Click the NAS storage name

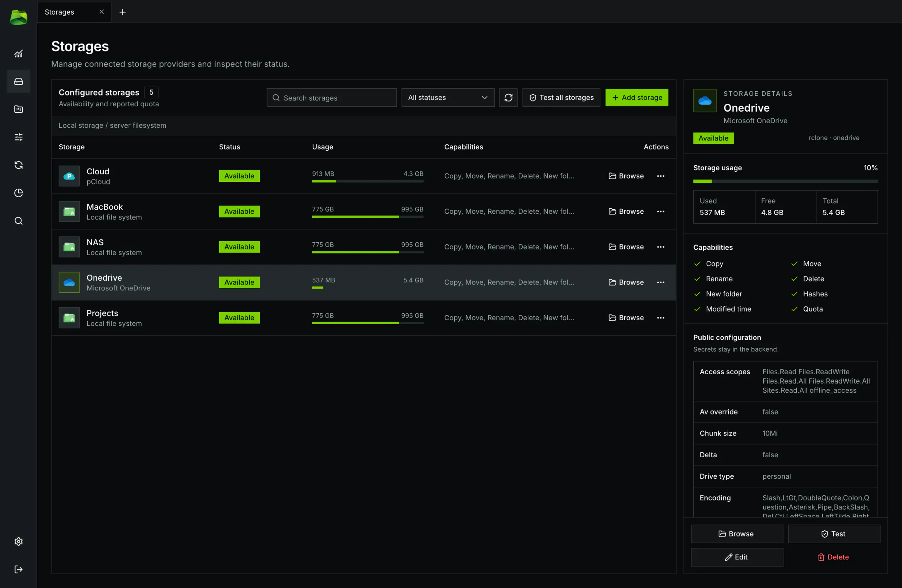(x=95, y=242)
